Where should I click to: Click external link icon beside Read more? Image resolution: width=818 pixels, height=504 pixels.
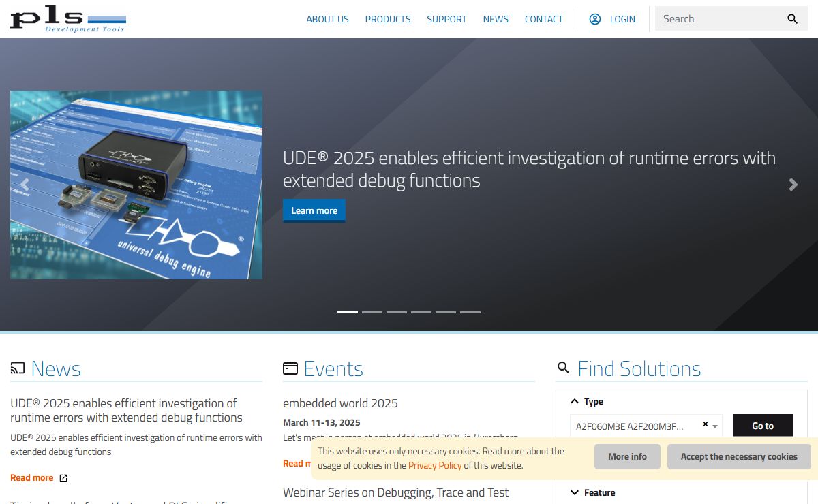pyautogui.click(x=63, y=478)
